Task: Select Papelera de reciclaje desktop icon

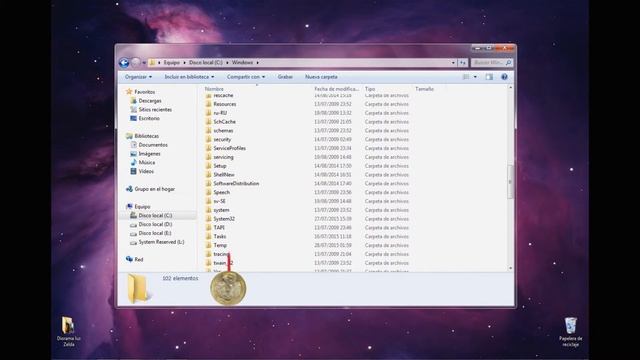Action: point(571,331)
